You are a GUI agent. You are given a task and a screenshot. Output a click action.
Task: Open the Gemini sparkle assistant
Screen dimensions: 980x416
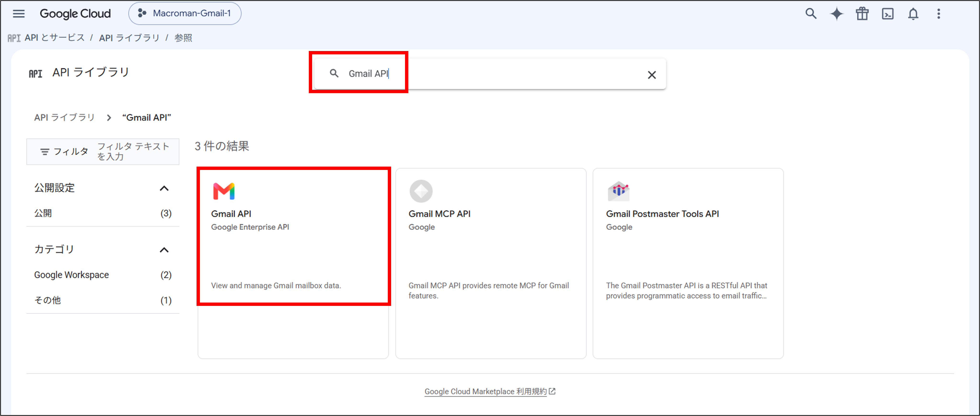tap(836, 14)
